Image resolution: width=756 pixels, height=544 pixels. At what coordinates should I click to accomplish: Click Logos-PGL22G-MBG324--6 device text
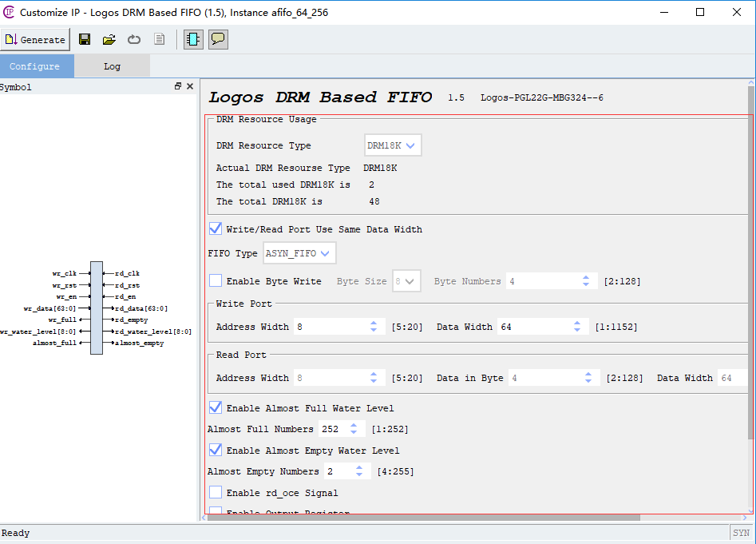click(x=541, y=97)
